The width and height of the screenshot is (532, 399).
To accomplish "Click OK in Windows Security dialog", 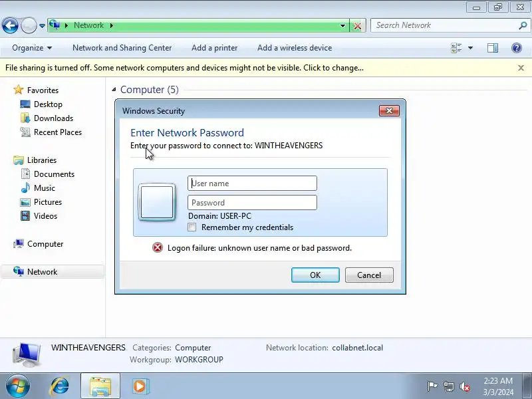I will [x=315, y=275].
